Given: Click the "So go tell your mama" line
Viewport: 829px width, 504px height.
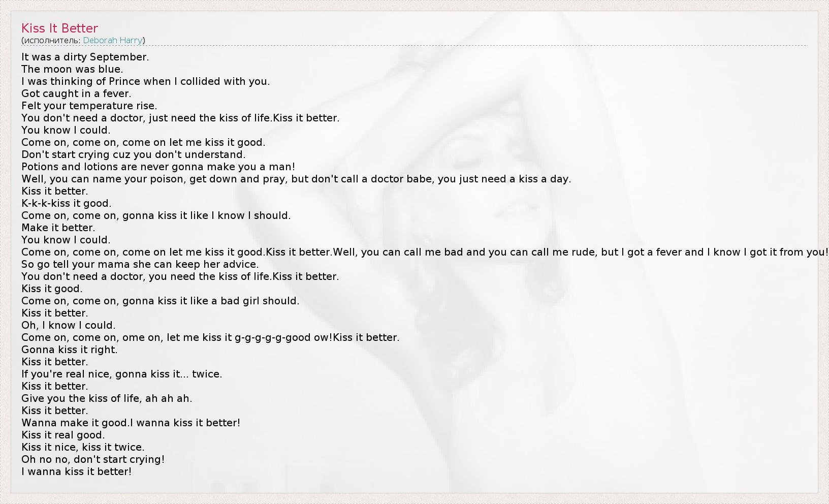Looking at the screenshot, I should tap(140, 264).
